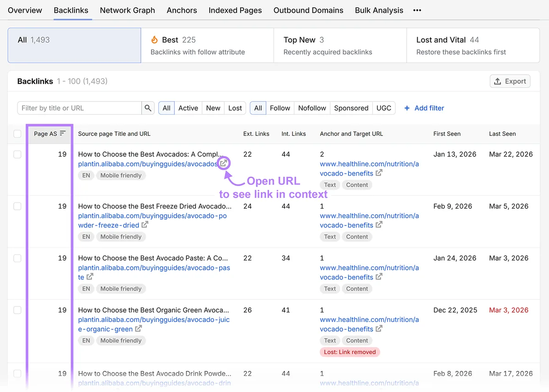Filter backlinks by Nofollow
The image size is (549, 392).
point(312,108)
